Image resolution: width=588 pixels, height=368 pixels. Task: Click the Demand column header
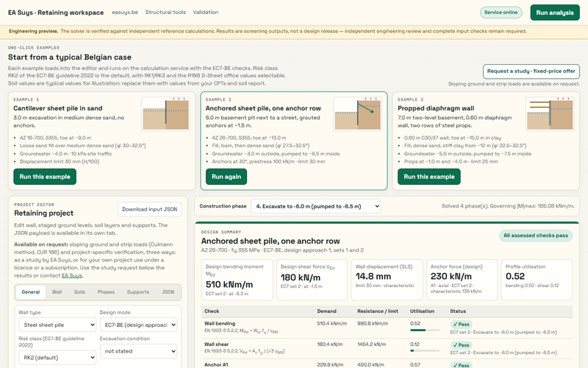click(x=326, y=311)
